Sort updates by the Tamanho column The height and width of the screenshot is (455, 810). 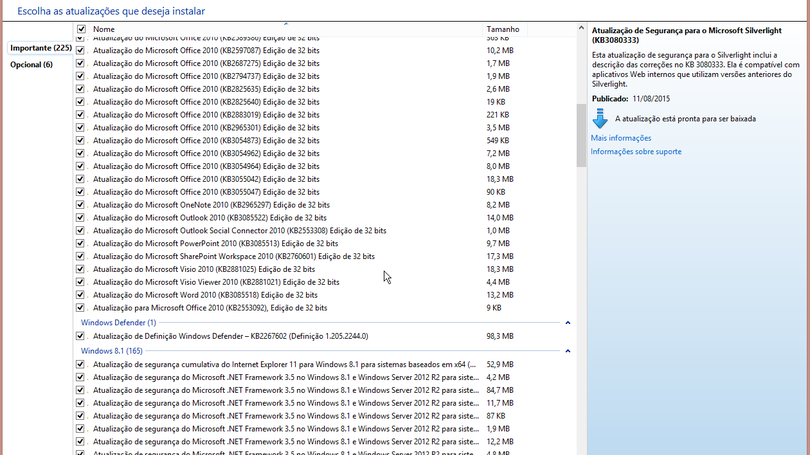pos(504,29)
